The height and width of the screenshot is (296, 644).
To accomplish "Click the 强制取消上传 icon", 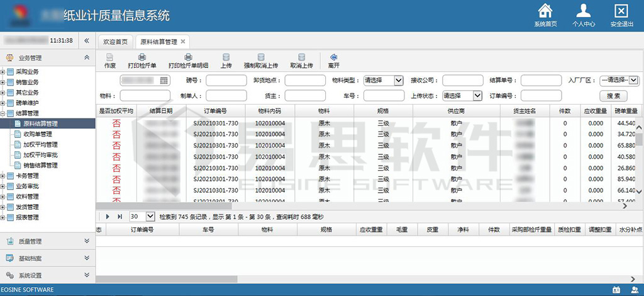I will click(x=260, y=57).
